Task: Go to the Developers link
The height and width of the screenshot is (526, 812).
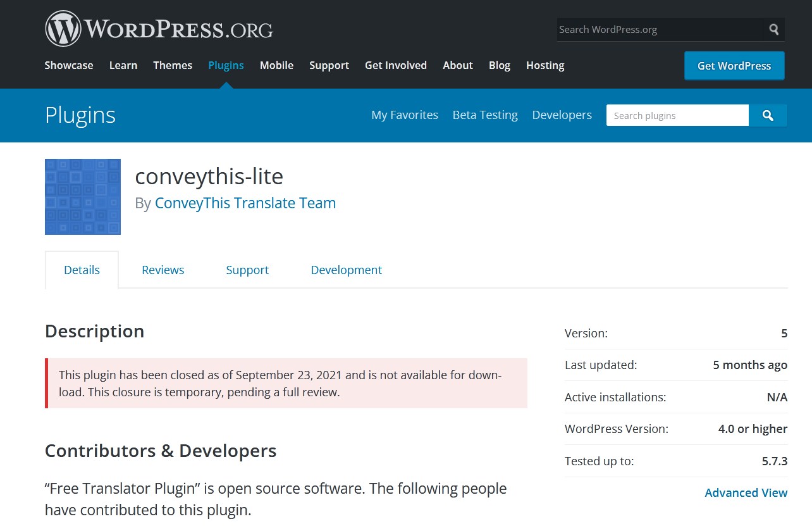Action: (562, 115)
